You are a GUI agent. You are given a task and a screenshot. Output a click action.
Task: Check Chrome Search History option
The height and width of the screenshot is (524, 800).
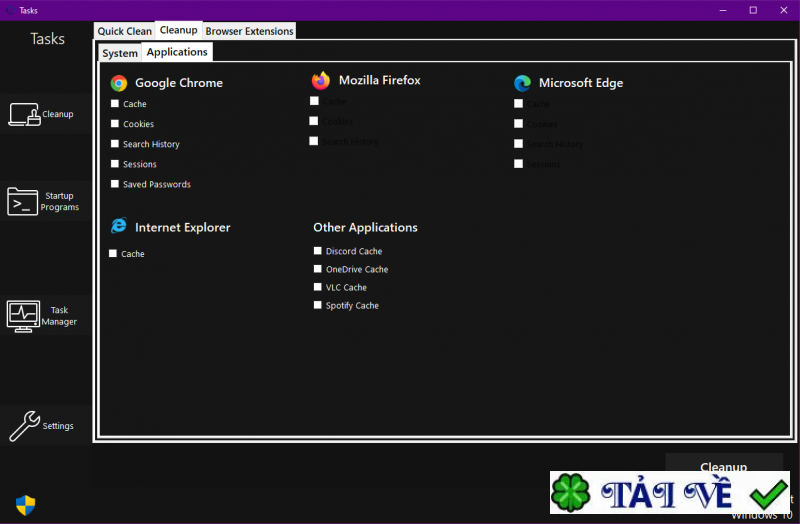[x=115, y=144]
